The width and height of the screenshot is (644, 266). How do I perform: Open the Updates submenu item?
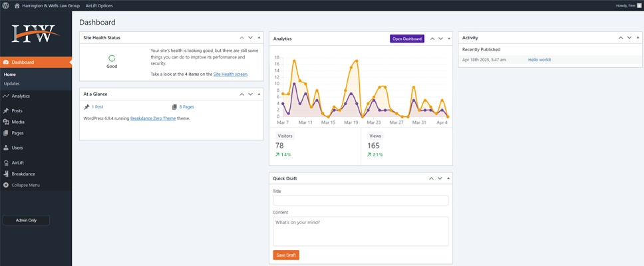click(11, 84)
